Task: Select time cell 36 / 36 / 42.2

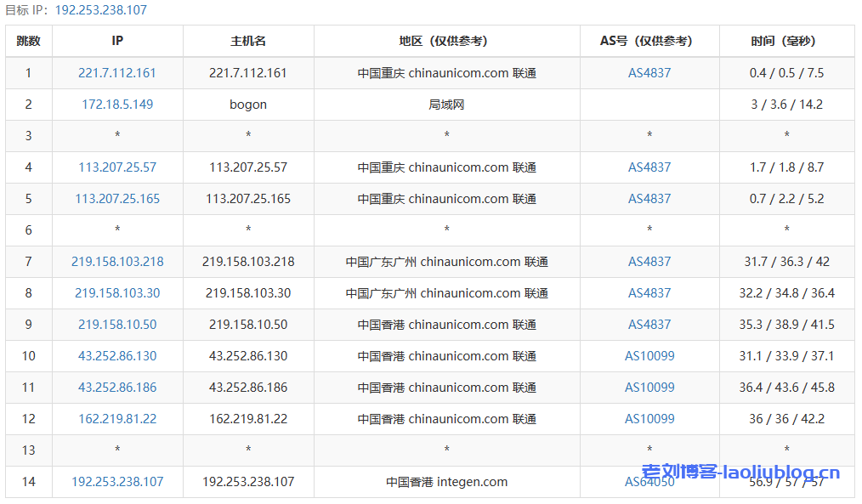Action: point(786,418)
